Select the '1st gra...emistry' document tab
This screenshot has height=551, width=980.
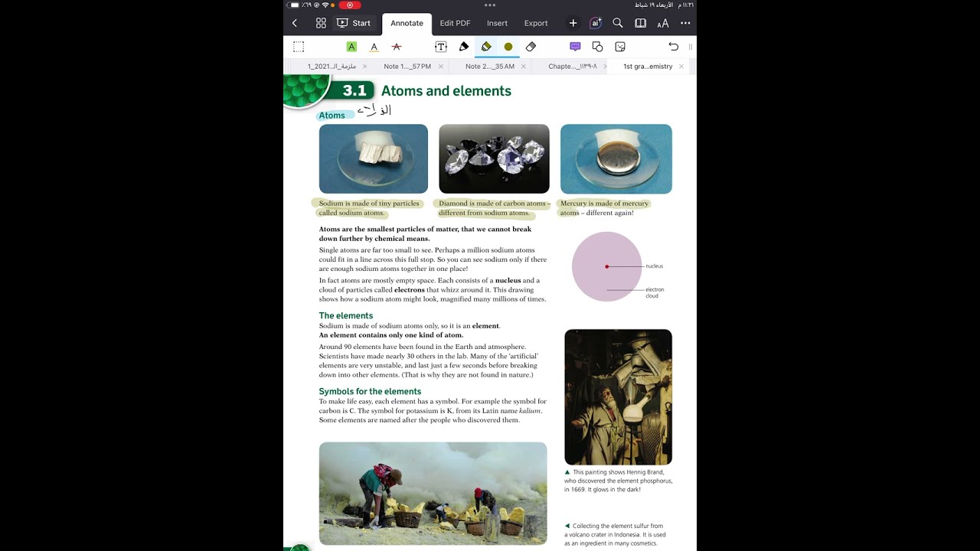pos(648,67)
